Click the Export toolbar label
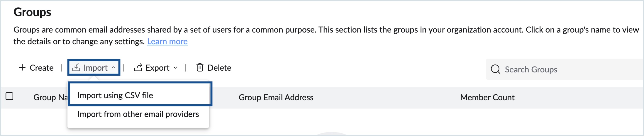This screenshot has height=136, width=644. click(157, 68)
